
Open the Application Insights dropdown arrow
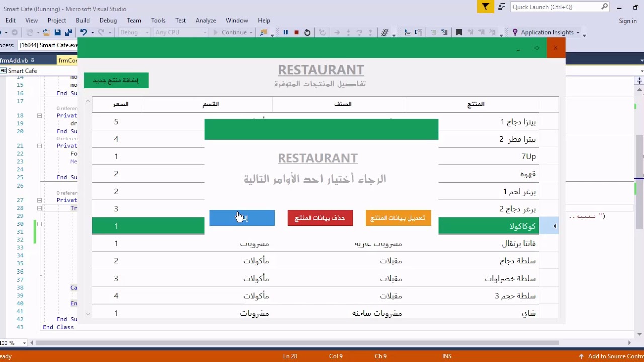tap(578, 32)
